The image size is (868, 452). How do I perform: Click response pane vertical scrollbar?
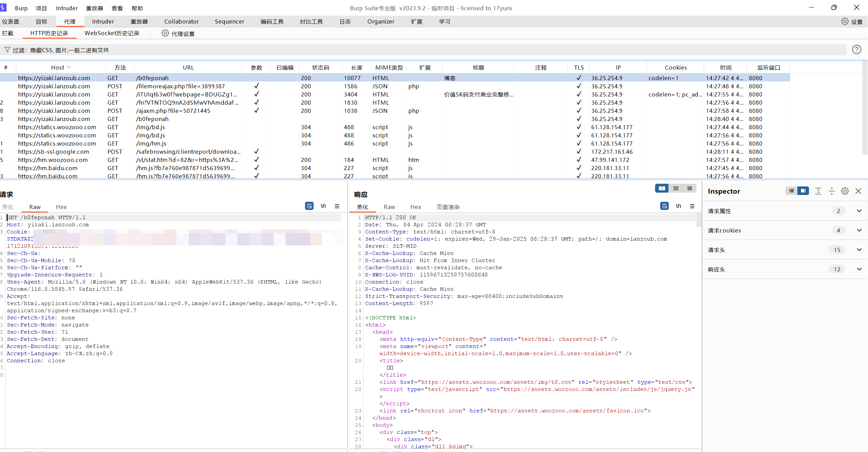(x=699, y=220)
